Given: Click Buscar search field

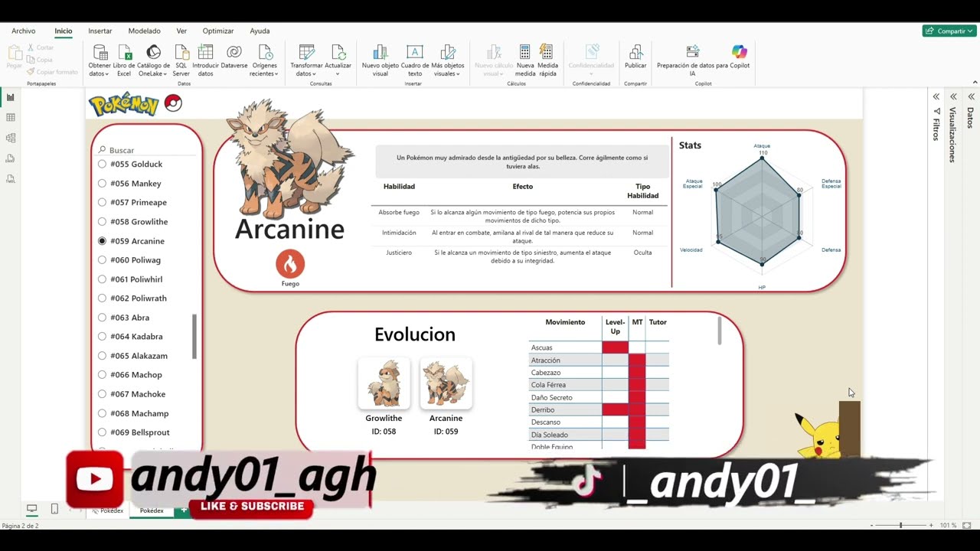Looking at the screenshot, I should (145, 150).
